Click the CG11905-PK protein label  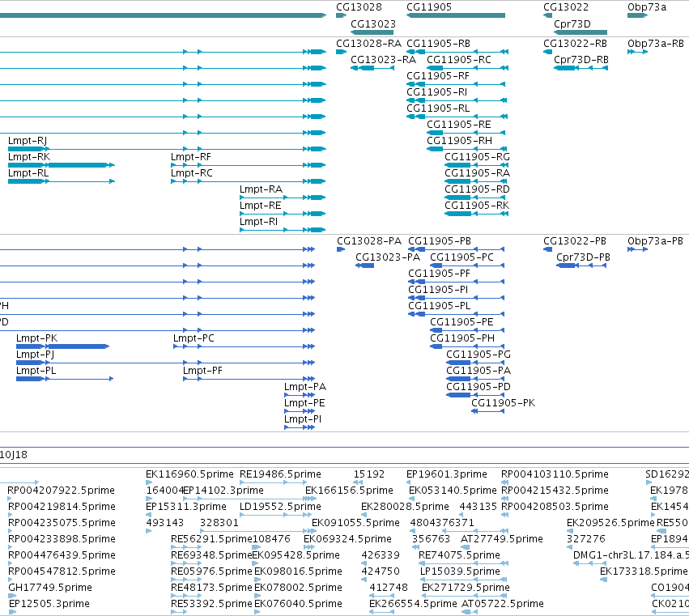503,403
